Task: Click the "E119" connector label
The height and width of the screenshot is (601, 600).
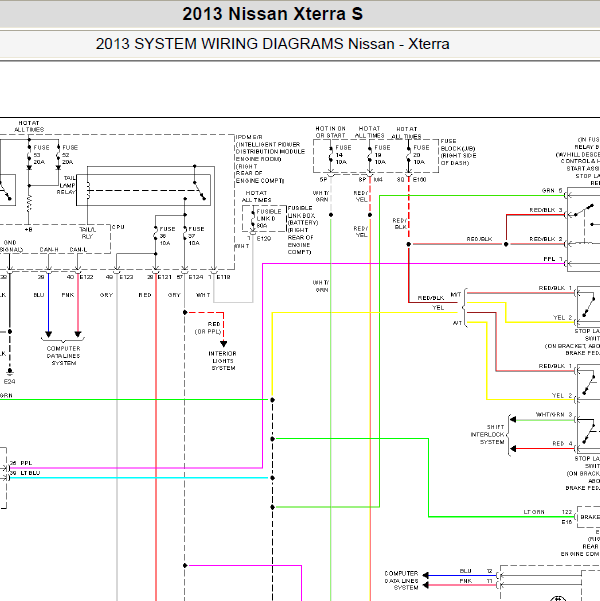Action: [x=224, y=277]
